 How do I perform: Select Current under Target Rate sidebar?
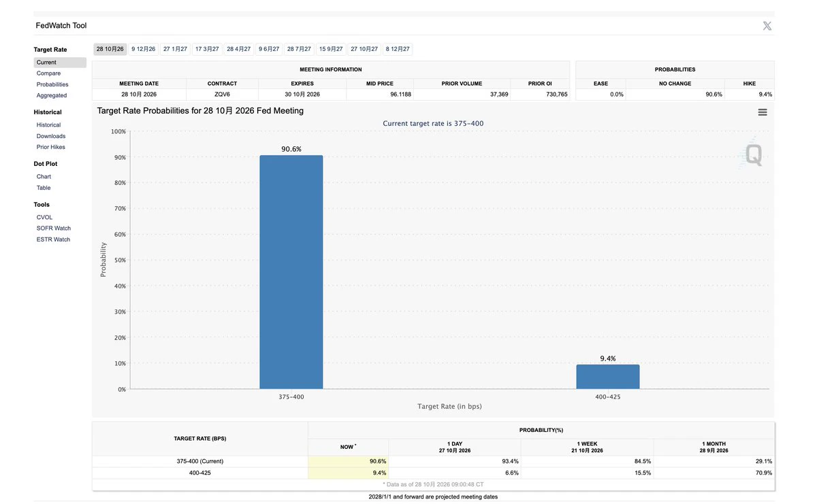tap(60, 63)
